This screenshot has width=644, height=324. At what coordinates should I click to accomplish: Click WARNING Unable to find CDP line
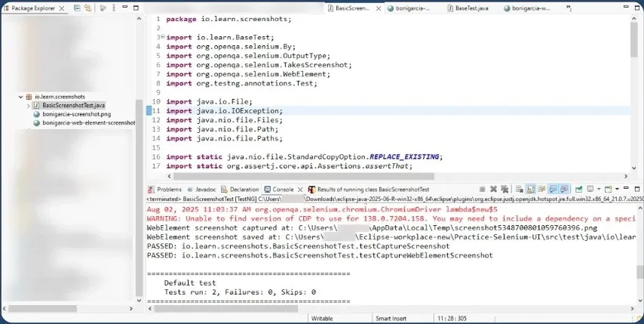tap(391, 219)
